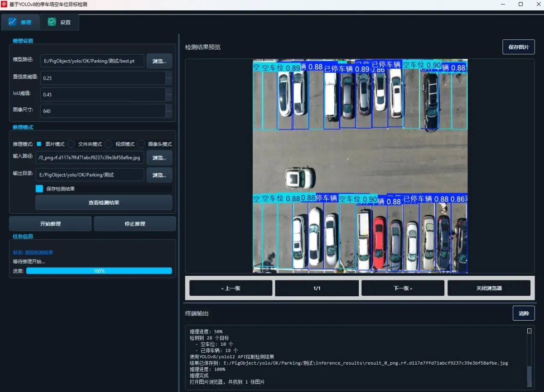Click the stepper arrows of 置信度阈值
Screen dimensions: 544x392
click(x=169, y=78)
